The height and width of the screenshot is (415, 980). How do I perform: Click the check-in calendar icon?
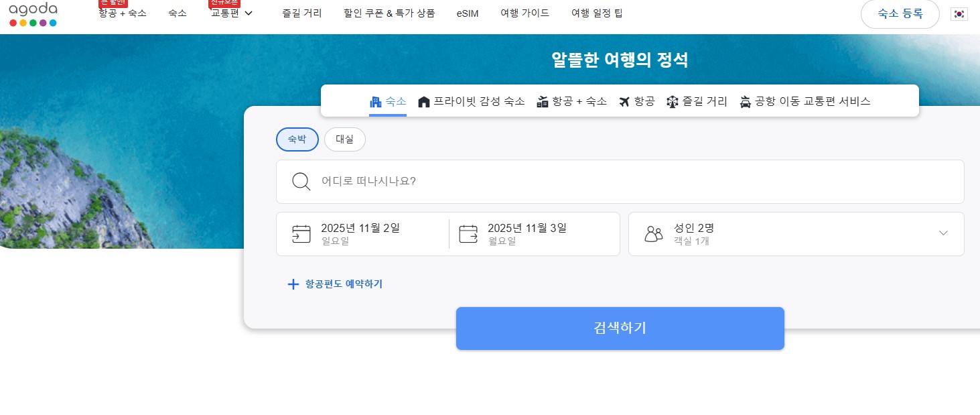click(x=301, y=233)
